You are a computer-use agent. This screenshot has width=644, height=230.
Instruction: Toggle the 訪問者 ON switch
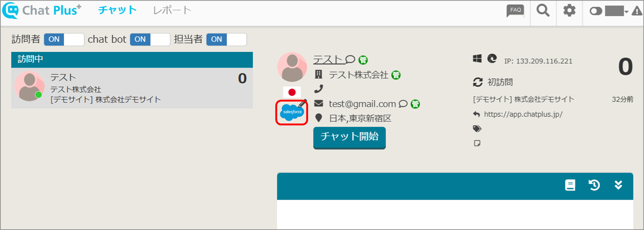pos(64,39)
